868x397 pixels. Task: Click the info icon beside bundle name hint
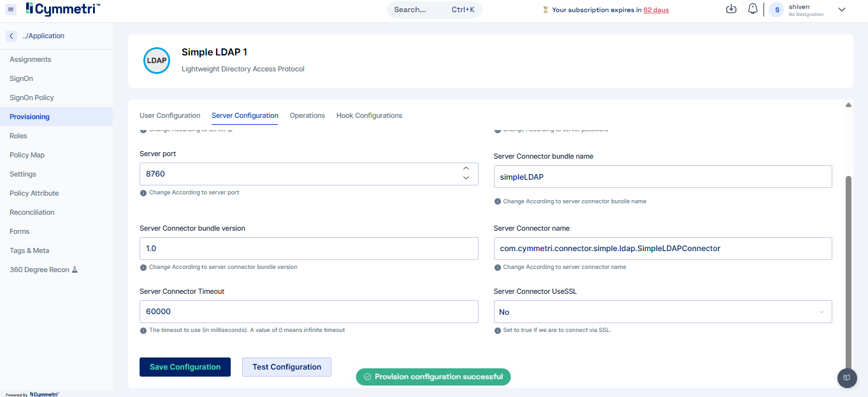click(497, 201)
